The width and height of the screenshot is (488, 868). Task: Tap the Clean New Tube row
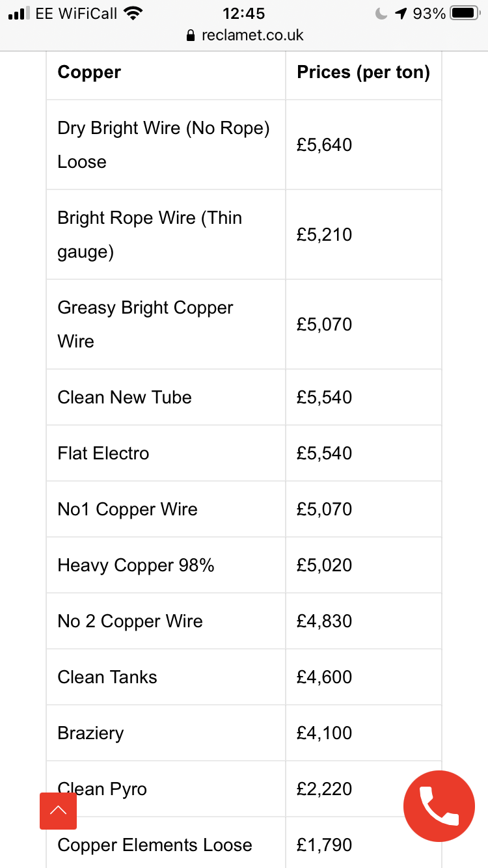coord(124,397)
